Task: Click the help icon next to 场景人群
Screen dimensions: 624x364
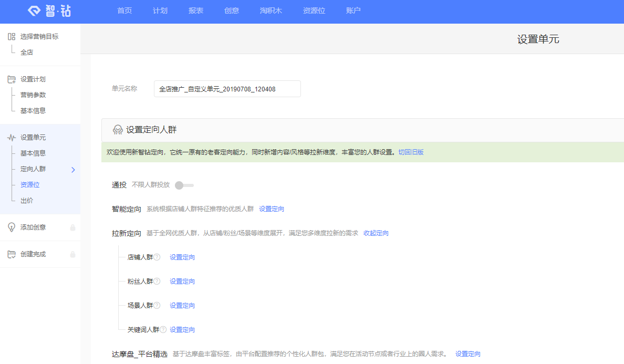Action: coord(157,306)
